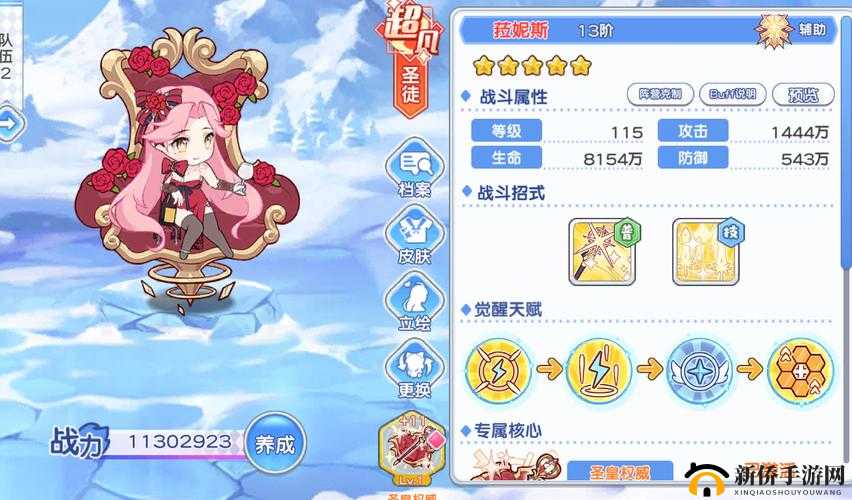Tap the +11 exclusive core weapon icon
Viewport: 852px width, 500px height.
[x=413, y=449]
